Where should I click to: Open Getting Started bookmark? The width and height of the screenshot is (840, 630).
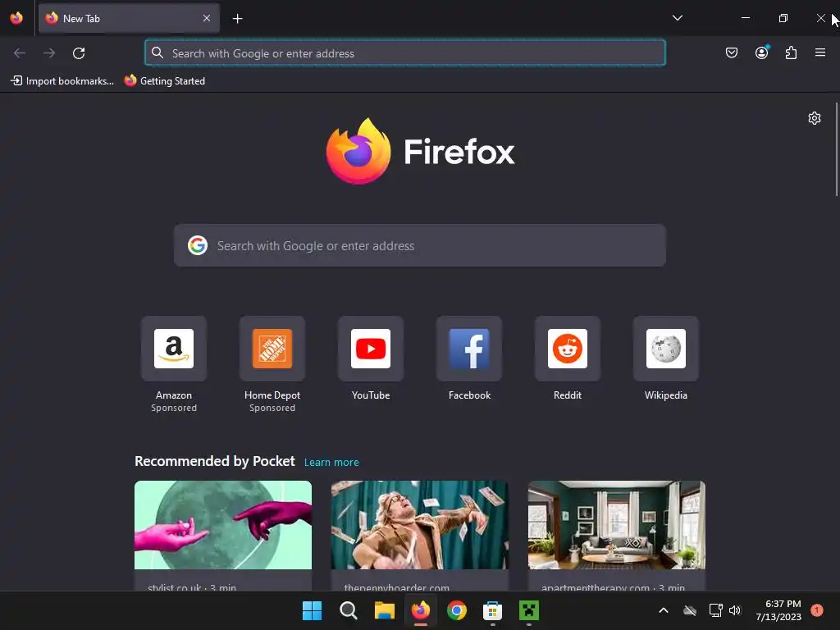tap(164, 81)
